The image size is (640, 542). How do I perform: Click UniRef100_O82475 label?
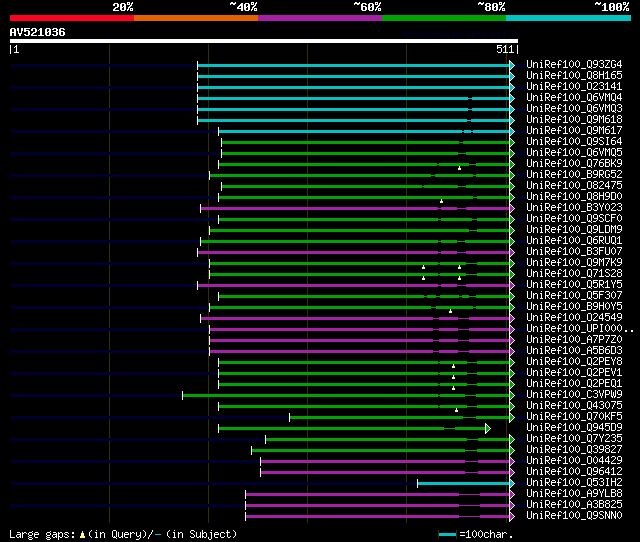pos(574,186)
